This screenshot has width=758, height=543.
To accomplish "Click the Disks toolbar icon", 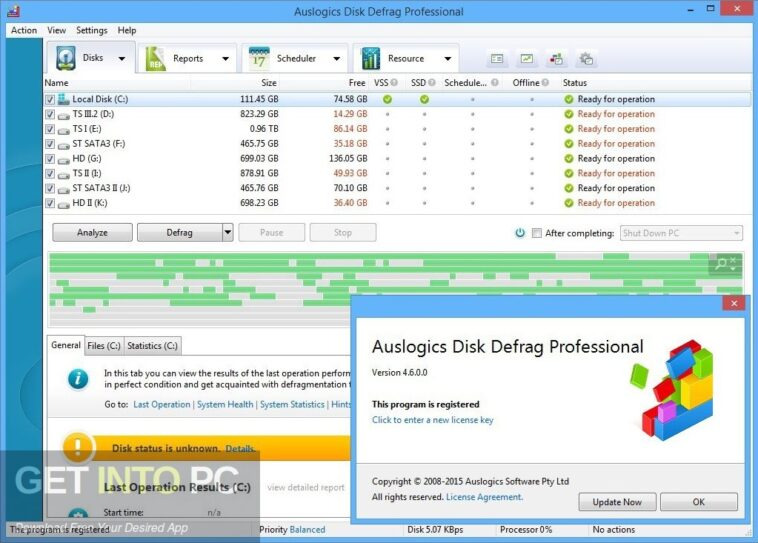I will click(66, 58).
